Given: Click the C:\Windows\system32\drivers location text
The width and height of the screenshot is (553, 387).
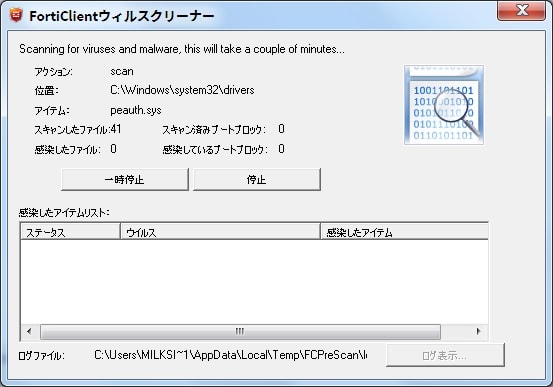Looking at the screenshot, I should [182, 90].
